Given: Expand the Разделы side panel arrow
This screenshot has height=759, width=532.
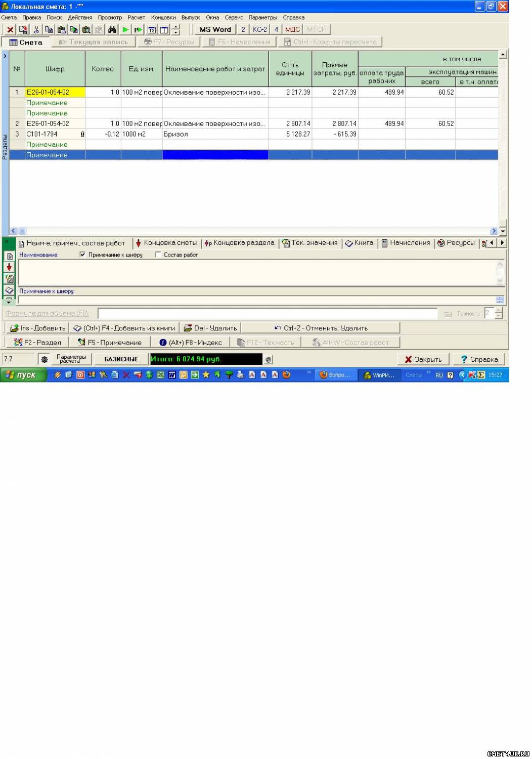Looking at the screenshot, I should [x=5, y=56].
